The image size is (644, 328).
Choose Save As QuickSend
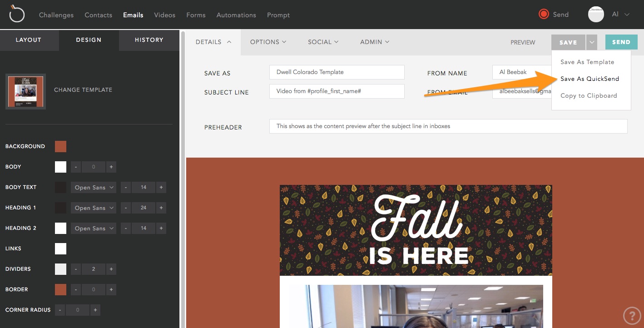[590, 79]
